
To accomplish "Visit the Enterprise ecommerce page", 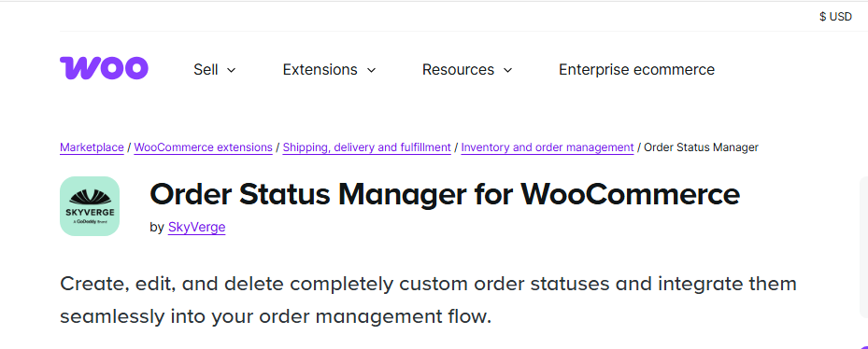I will click(636, 70).
